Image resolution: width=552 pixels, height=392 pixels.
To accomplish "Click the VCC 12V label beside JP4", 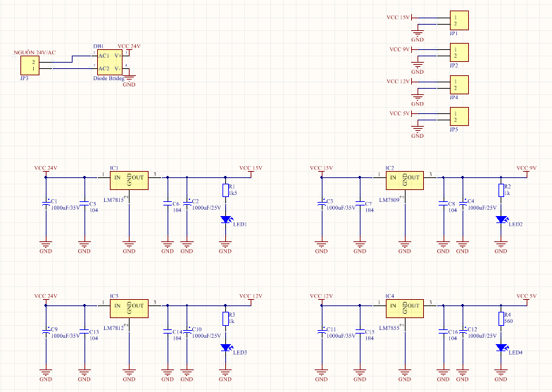I will [399, 82].
